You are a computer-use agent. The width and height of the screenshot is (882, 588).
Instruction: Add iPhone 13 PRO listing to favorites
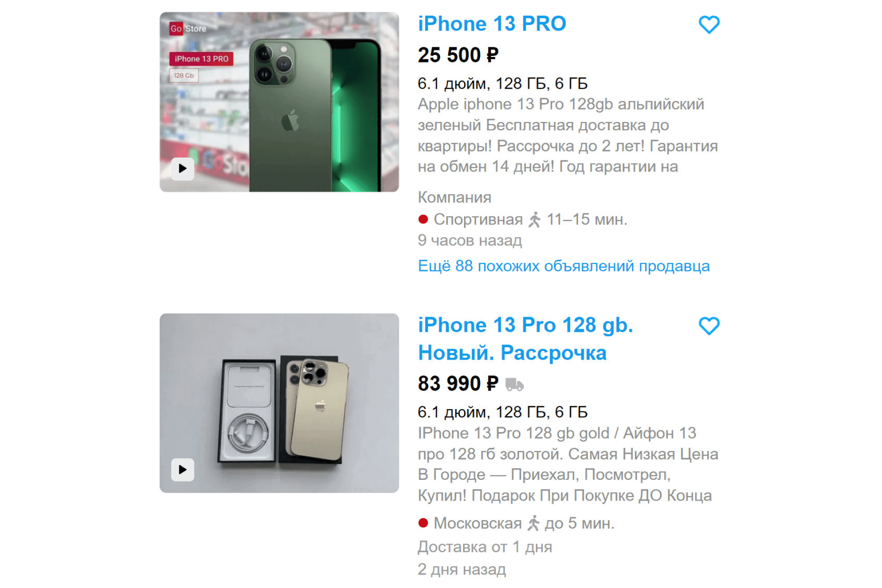point(708,24)
